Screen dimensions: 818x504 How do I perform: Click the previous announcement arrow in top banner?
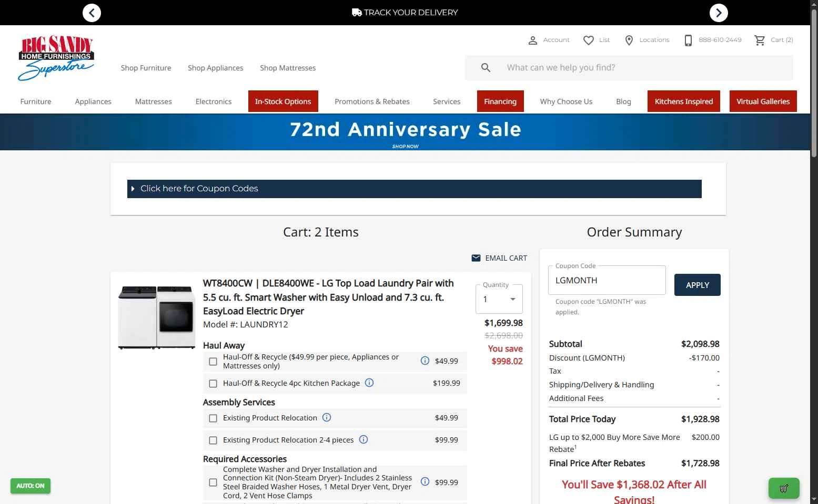[x=92, y=13]
